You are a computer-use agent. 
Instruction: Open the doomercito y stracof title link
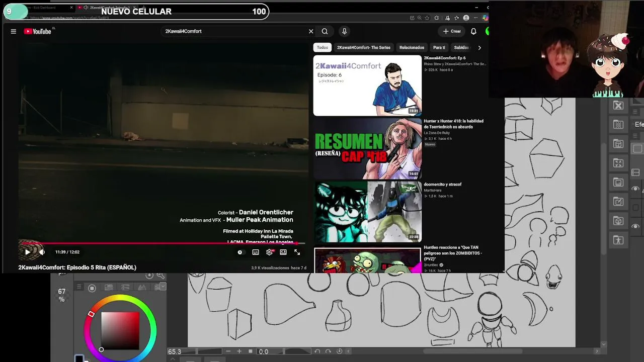click(443, 185)
